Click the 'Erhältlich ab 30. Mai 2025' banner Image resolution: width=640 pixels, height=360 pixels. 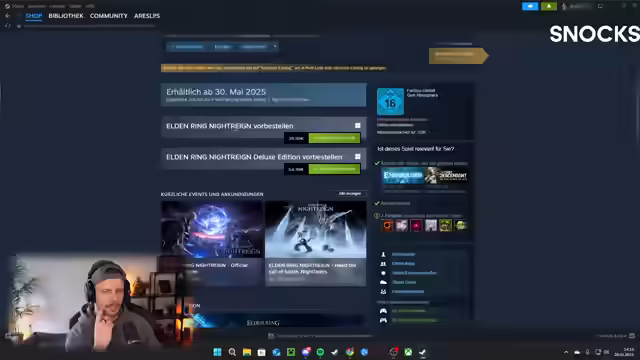tap(264, 95)
